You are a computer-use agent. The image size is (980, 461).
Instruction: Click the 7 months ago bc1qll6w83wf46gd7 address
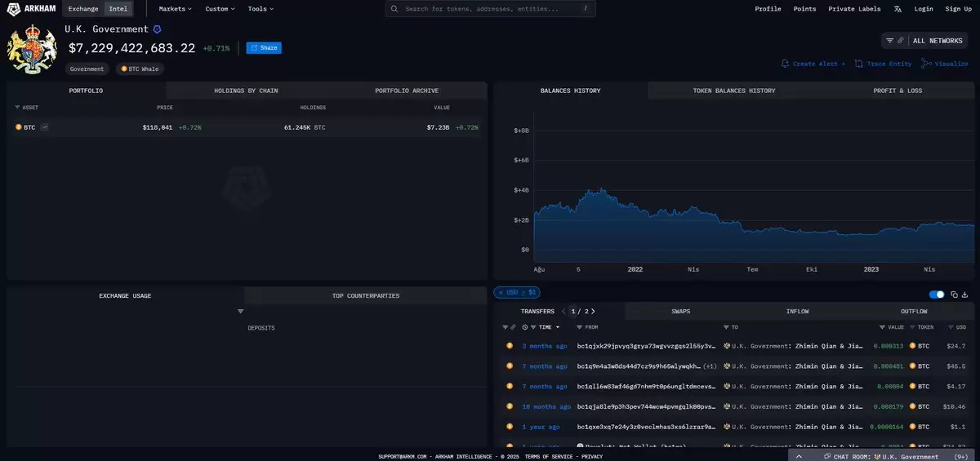[646, 386]
